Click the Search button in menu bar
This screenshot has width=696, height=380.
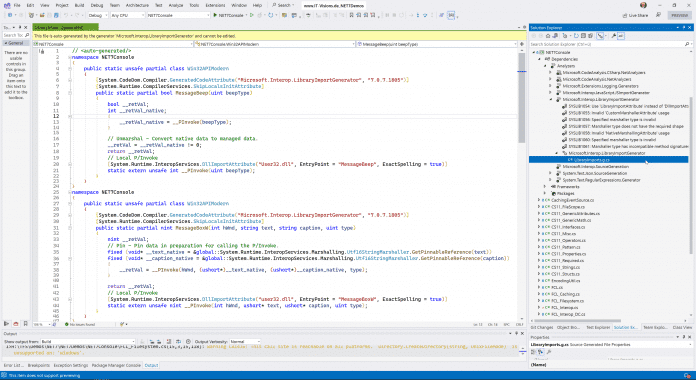point(283,5)
